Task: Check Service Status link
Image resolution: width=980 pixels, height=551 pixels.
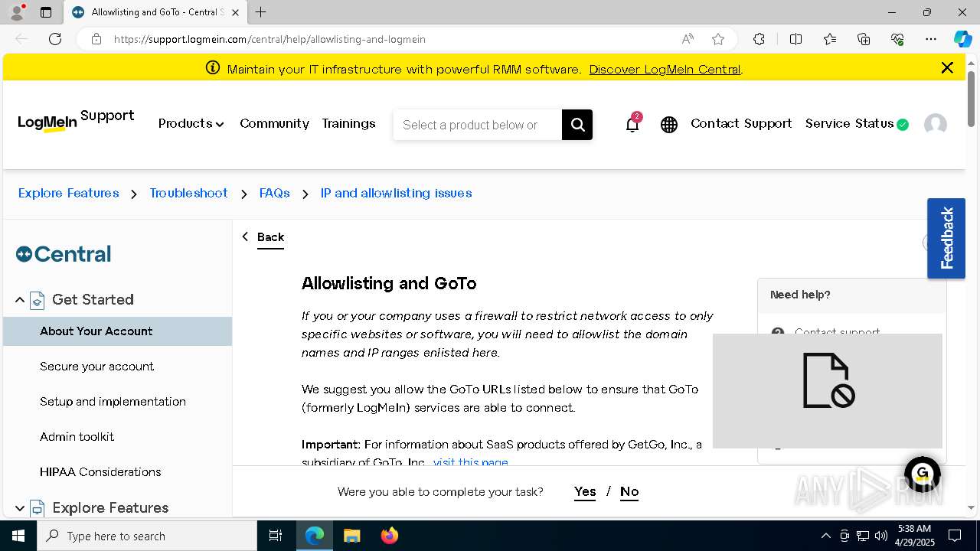Action: click(x=857, y=124)
